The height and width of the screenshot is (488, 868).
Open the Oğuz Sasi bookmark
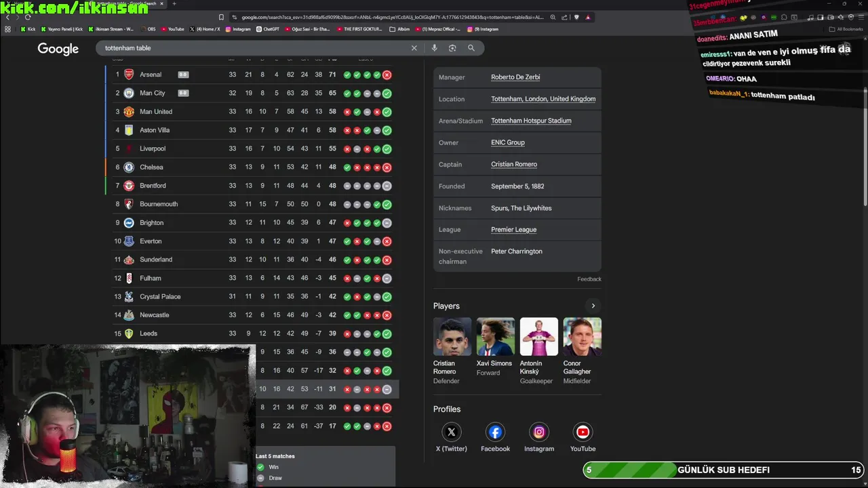pyautogui.click(x=307, y=29)
